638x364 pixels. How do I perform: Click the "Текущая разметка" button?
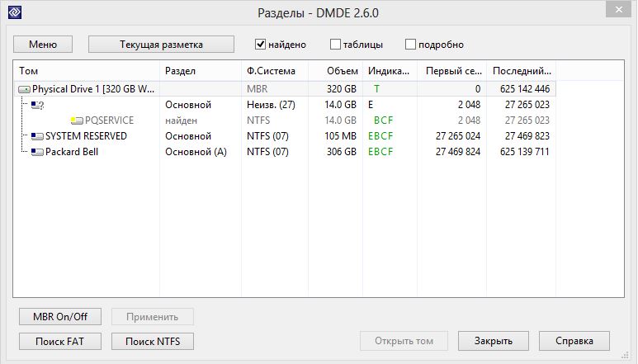point(161,45)
